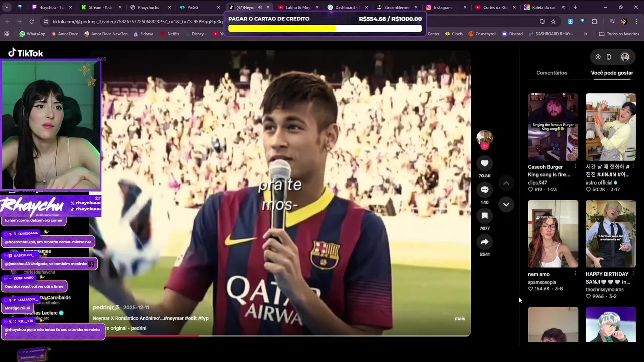
Task: Open the Cinefy bookmark
Action: (x=454, y=34)
